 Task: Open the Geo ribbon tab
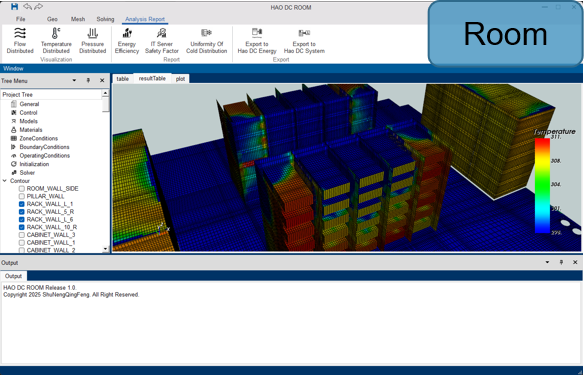tap(52, 19)
